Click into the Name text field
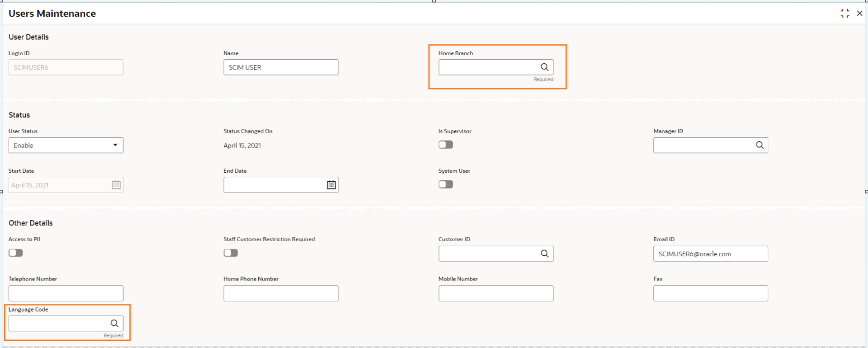The image size is (868, 348). coord(281,67)
